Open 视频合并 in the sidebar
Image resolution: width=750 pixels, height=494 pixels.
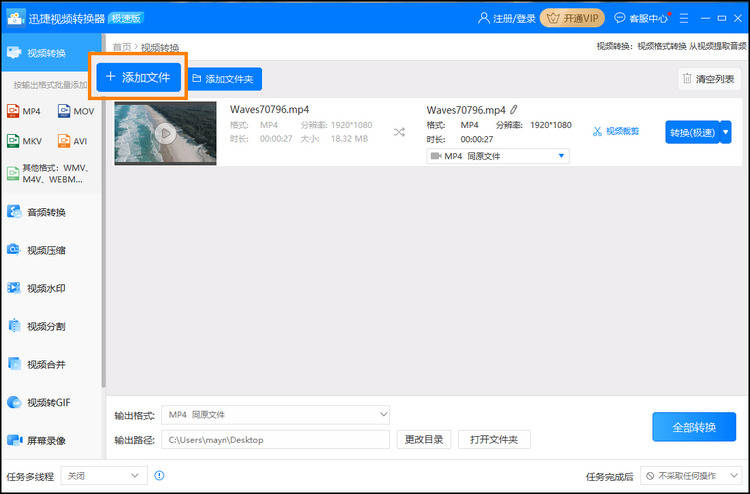37,364
